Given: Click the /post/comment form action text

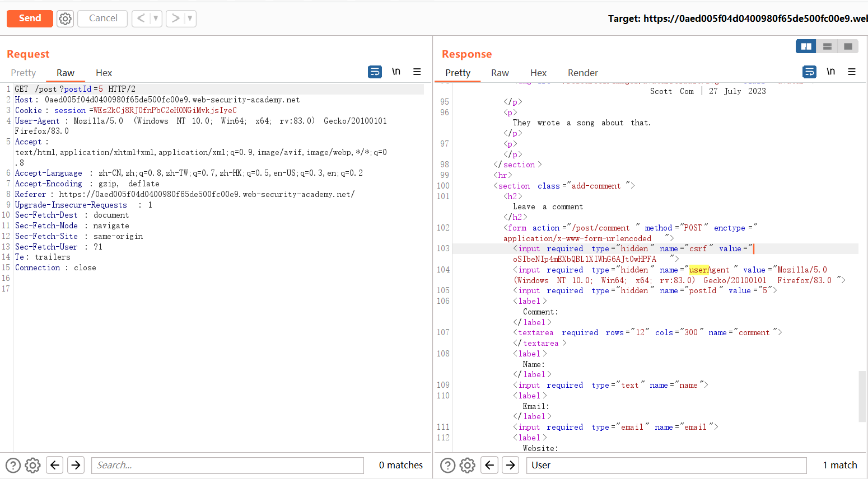Looking at the screenshot, I should pos(600,228).
